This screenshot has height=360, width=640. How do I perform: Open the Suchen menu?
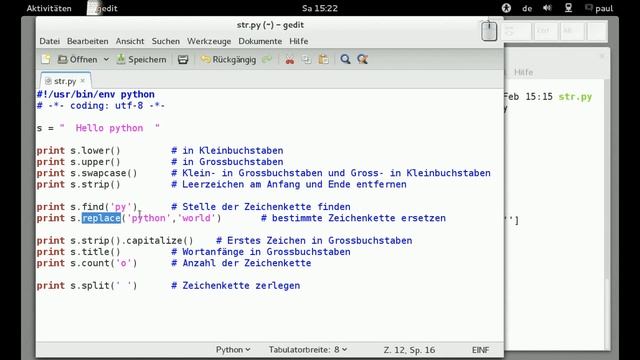click(166, 41)
